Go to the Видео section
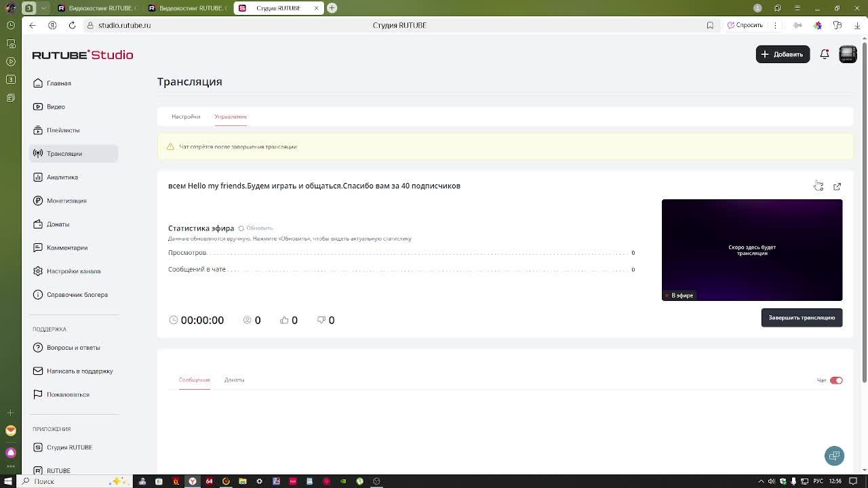This screenshot has width=868, height=488. pyautogui.click(x=73, y=106)
